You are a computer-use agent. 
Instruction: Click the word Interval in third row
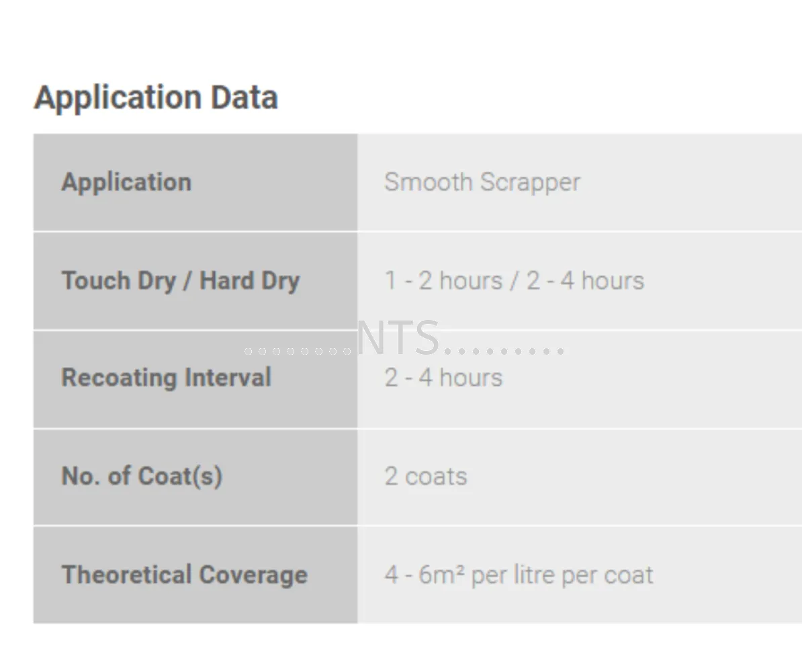(228, 378)
